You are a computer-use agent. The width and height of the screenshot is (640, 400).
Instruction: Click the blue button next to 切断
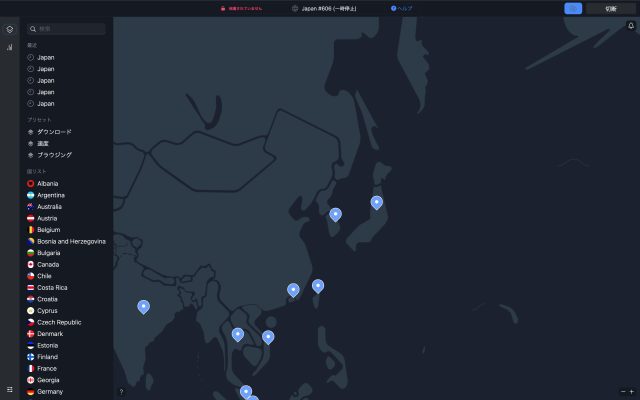573,8
